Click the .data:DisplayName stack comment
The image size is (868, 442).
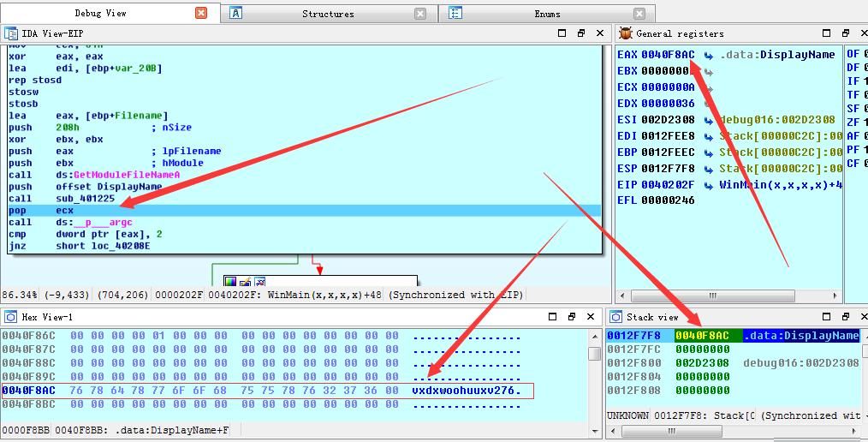[801, 336]
